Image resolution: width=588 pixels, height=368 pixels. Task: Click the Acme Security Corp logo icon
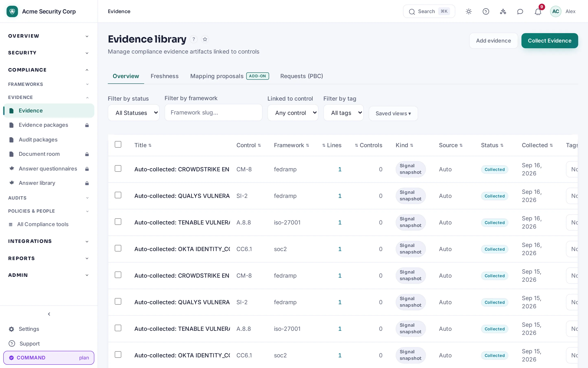12,11
